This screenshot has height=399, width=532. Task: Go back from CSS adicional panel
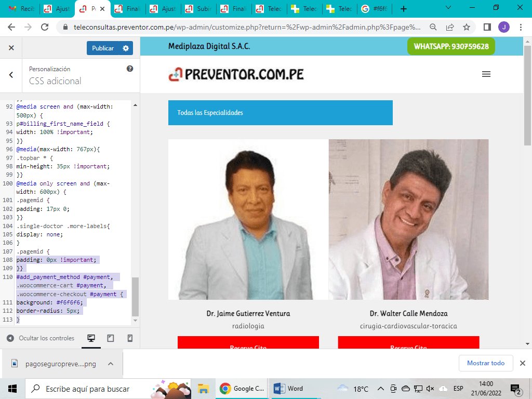pyautogui.click(x=11, y=75)
